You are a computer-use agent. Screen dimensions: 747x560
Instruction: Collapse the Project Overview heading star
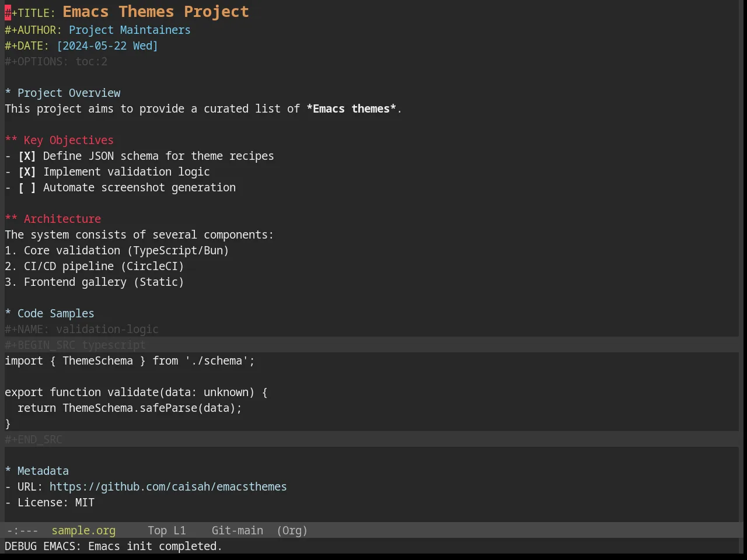(x=8, y=93)
